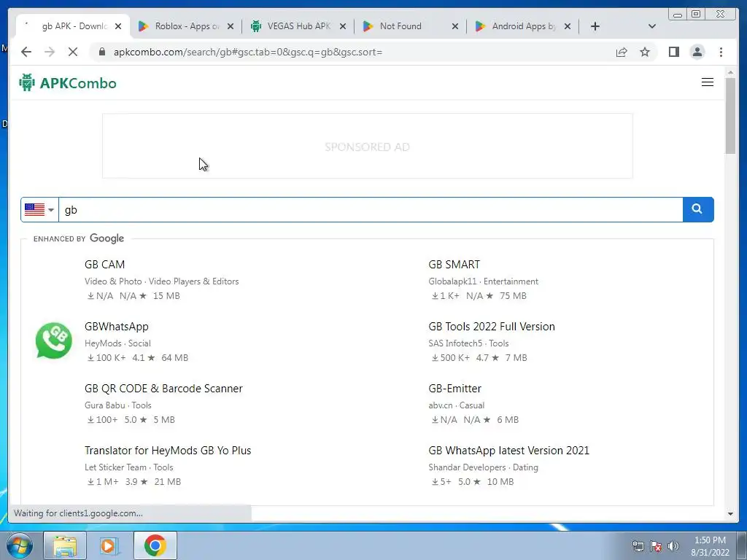Open the GBWhatsApp app icon

pos(54,341)
